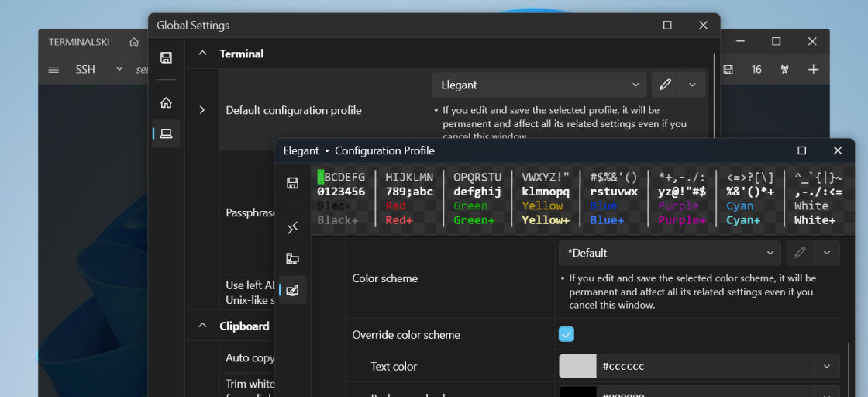Click the Terminal section heading

tap(241, 54)
